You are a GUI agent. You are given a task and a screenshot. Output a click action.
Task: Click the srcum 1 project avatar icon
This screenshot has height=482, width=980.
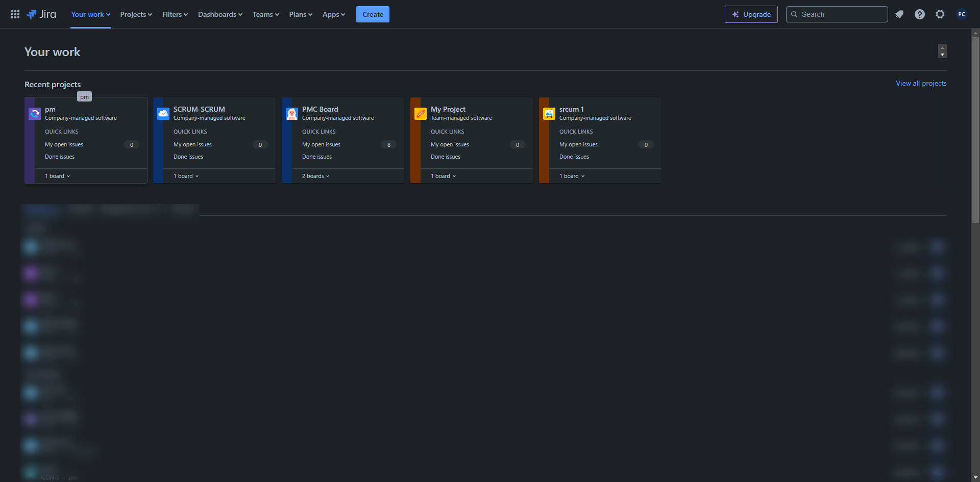[x=549, y=114]
